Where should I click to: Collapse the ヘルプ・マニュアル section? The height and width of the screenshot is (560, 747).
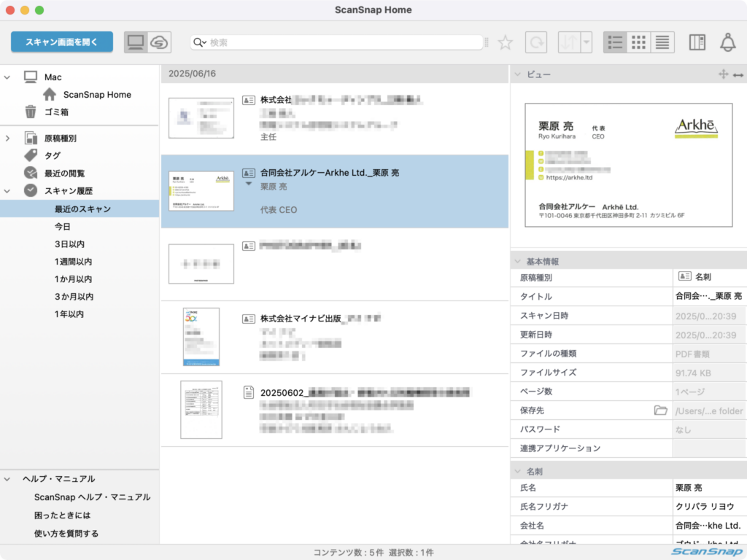click(x=7, y=479)
